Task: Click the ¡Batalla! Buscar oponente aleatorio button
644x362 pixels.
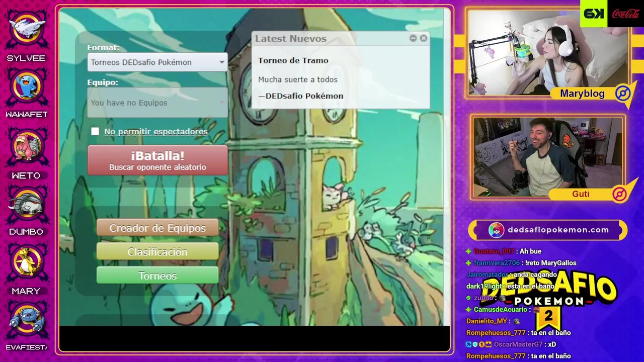Action: [157, 160]
